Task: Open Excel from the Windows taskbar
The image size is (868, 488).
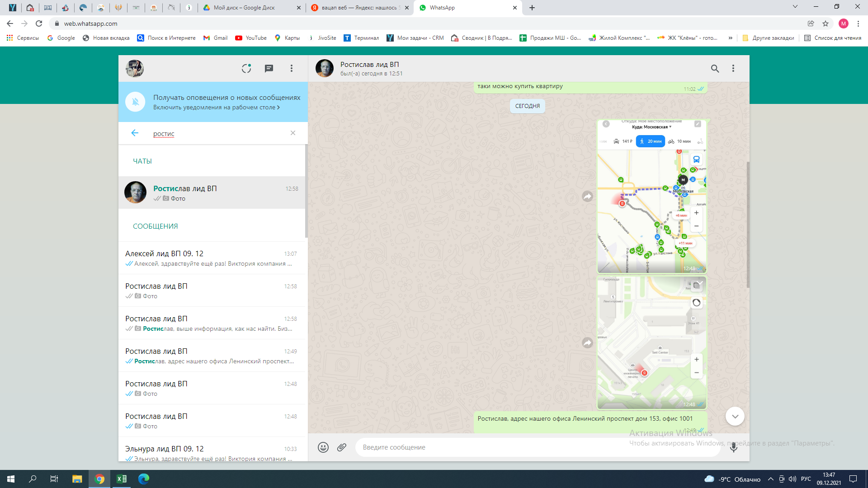Action: tap(122, 479)
